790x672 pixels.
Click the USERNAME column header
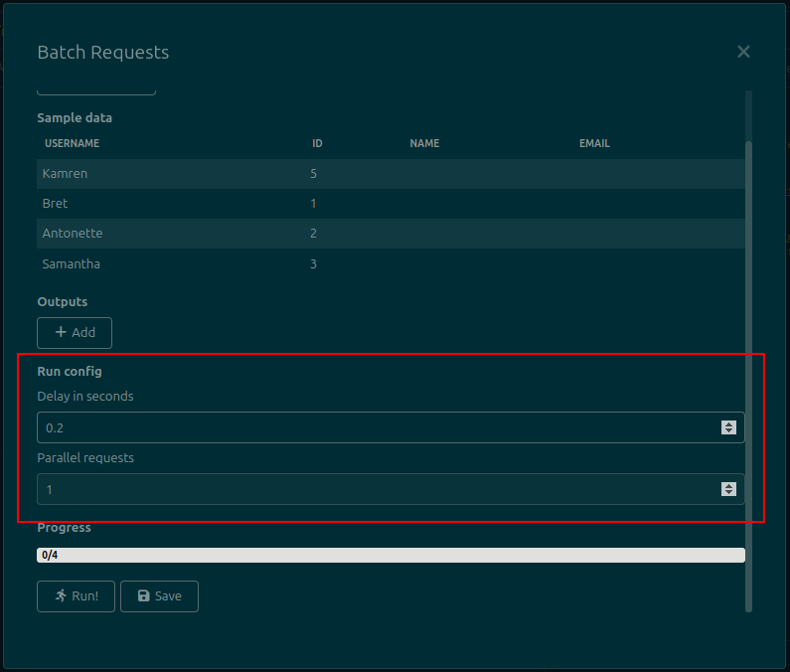click(x=73, y=143)
